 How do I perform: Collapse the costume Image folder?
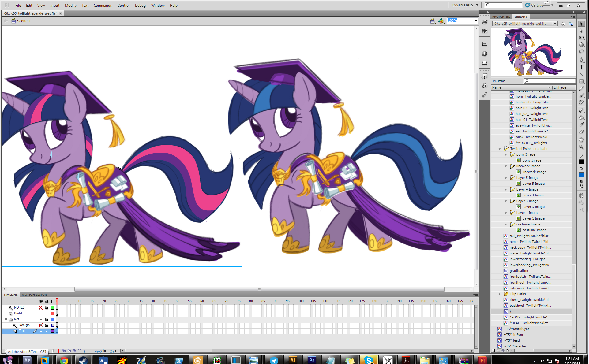point(506,225)
